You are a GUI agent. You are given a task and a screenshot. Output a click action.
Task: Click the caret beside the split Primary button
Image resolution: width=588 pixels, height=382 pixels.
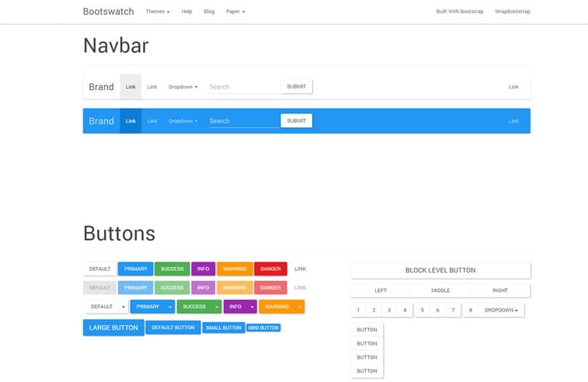[x=170, y=307]
